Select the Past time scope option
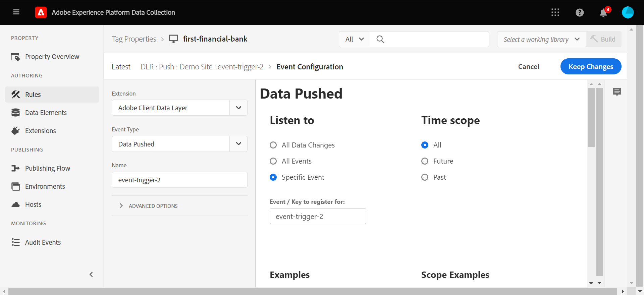Viewport: 644px width, 295px height. (x=425, y=177)
